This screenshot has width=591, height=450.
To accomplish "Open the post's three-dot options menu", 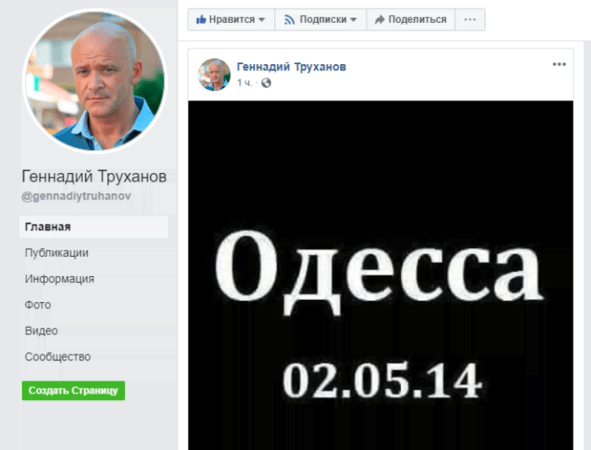I will (x=559, y=64).
